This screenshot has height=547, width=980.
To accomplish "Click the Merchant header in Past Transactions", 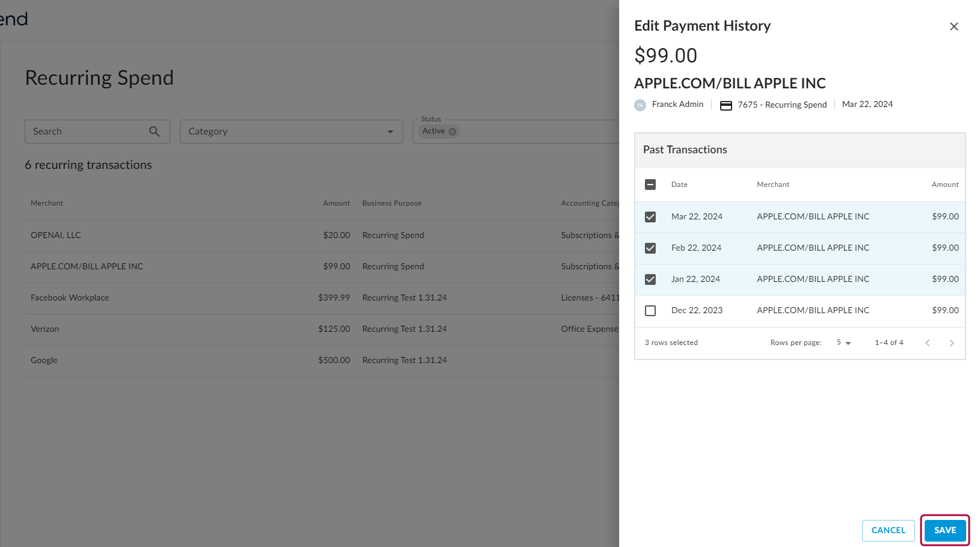I will point(773,185).
